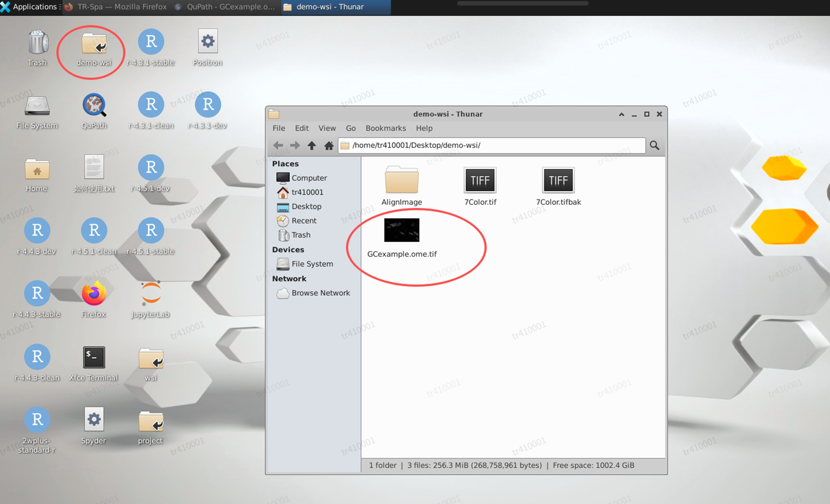
Task: Select the GCexample.ome.tif thumbnail
Action: tap(401, 231)
